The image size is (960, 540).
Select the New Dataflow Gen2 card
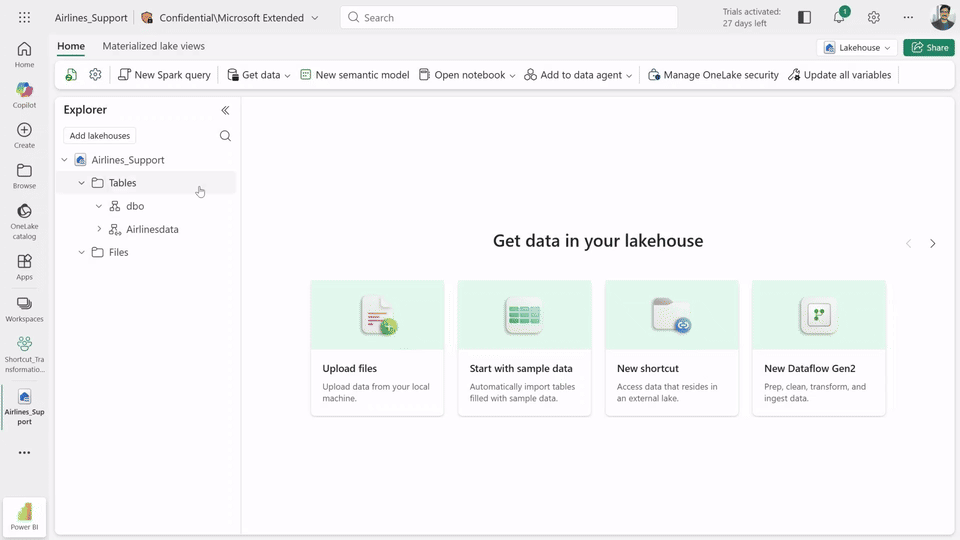819,348
